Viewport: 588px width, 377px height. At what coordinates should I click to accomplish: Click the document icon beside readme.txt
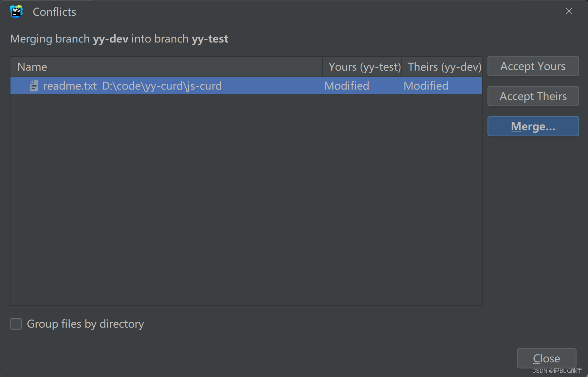[34, 86]
